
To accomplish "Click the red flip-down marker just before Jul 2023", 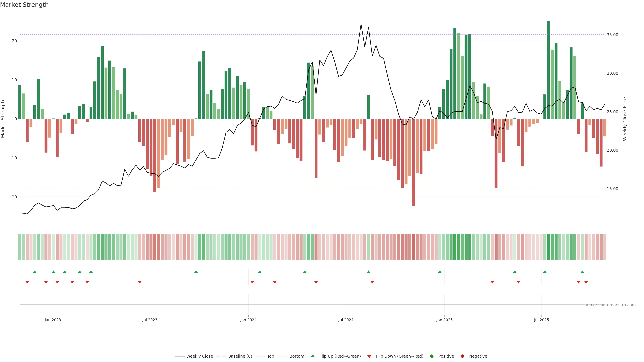I will (140, 282).
